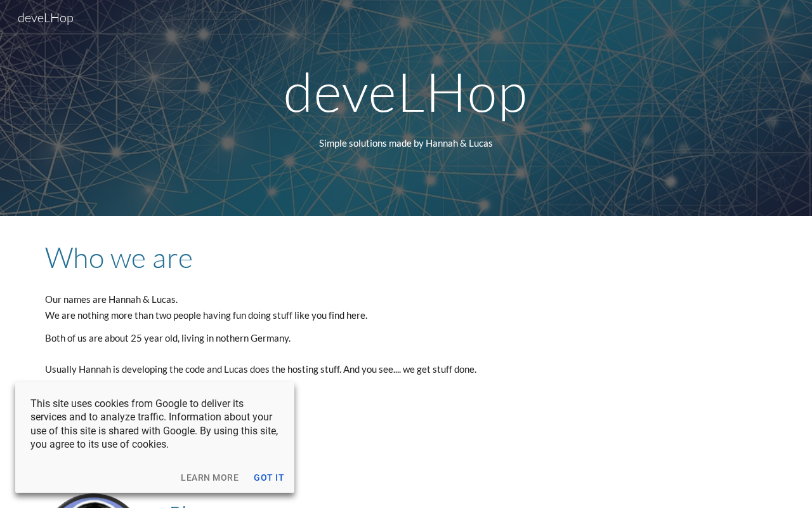This screenshot has height=508, width=812.
Task: Click 'we get stuff done' text
Action: [x=440, y=369]
